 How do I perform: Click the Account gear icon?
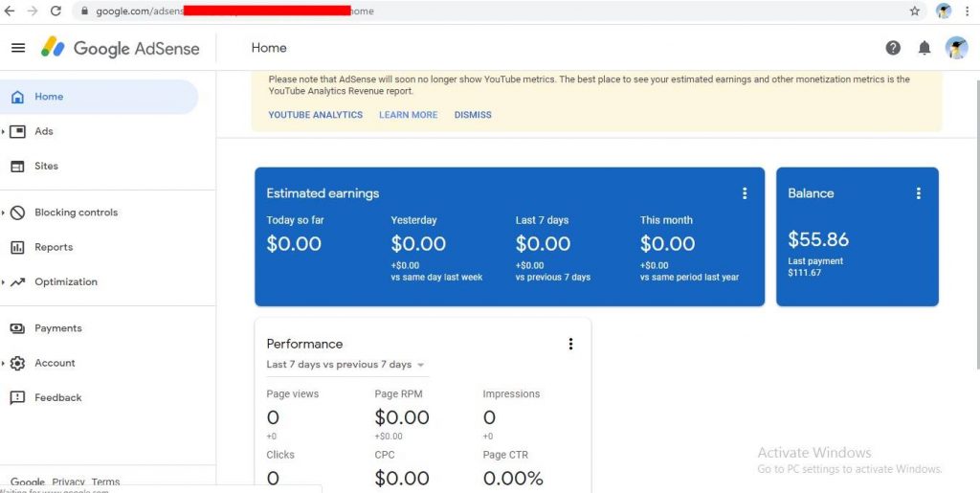(x=17, y=363)
